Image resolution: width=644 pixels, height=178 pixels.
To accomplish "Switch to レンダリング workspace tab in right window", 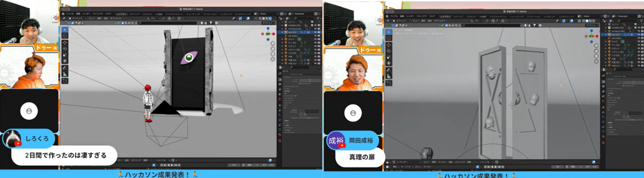I will (549, 16).
